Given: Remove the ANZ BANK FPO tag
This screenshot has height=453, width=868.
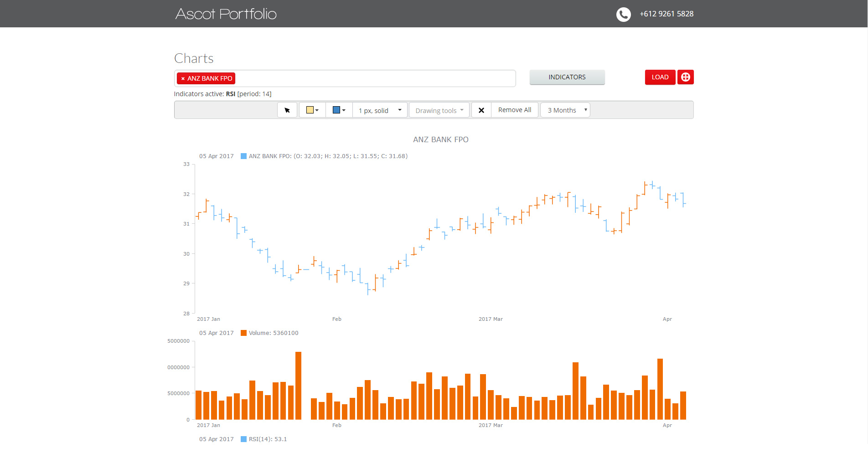Looking at the screenshot, I should click(183, 79).
